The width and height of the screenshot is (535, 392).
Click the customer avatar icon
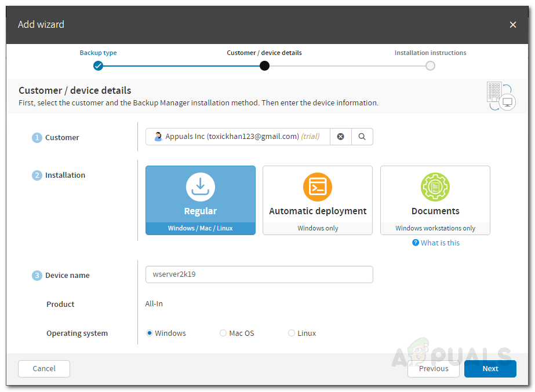[x=158, y=136]
